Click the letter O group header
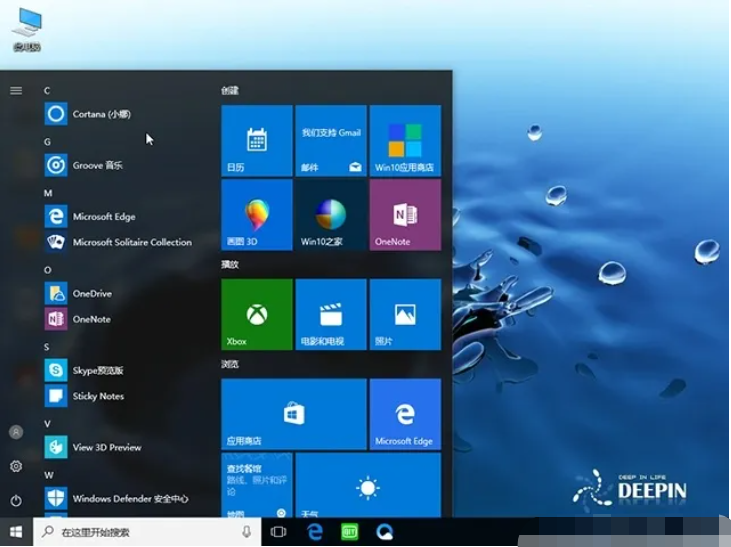The width and height of the screenshot is (731, 547). tap(48, 270)
